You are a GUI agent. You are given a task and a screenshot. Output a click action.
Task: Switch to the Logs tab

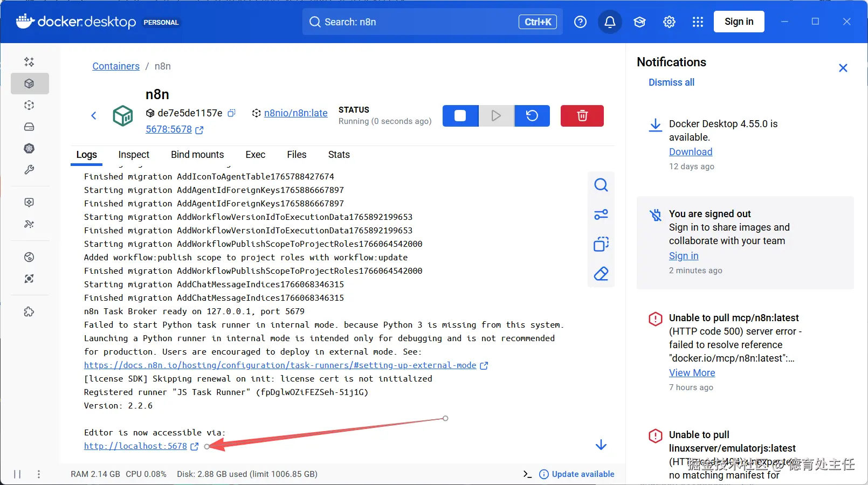87,155
